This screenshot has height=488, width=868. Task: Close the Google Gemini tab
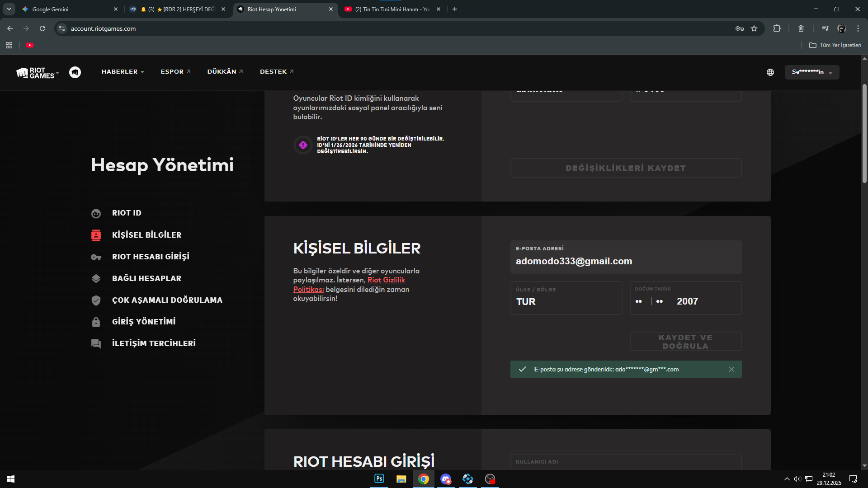point(116,9)
